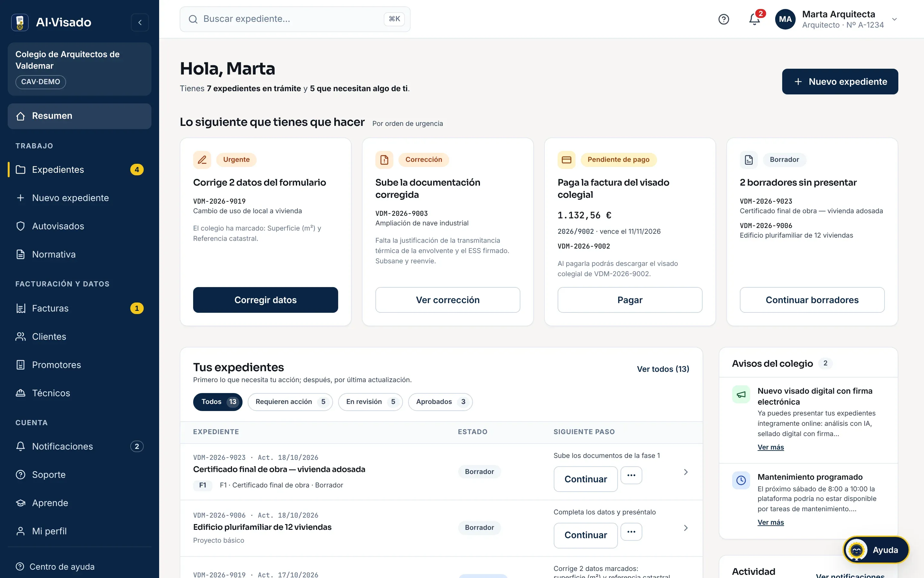
Task: Select the Todos 13 filter tab
Action: coord(218,402)
